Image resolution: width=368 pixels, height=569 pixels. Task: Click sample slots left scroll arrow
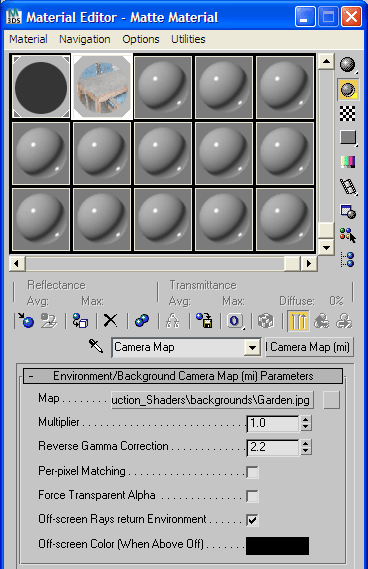pos(17,263)
